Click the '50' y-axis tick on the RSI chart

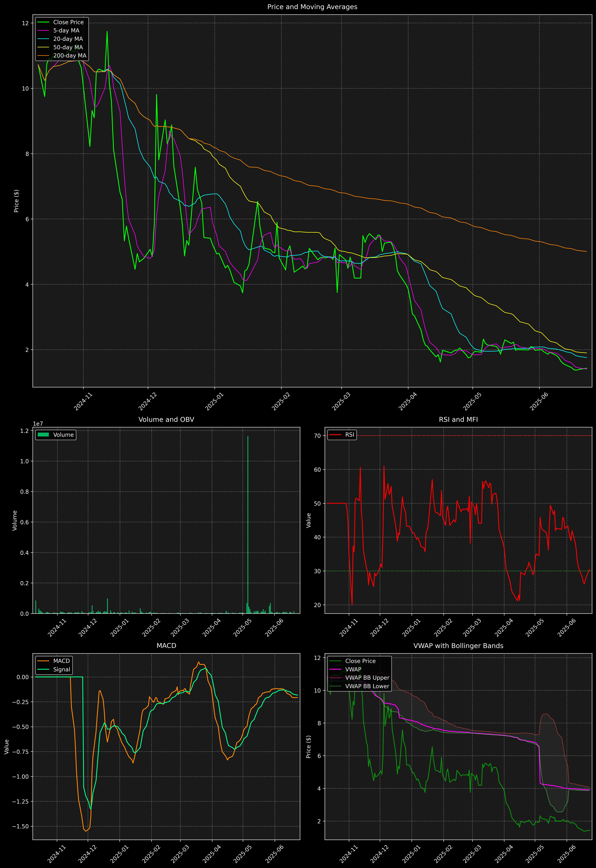point(318,503)
